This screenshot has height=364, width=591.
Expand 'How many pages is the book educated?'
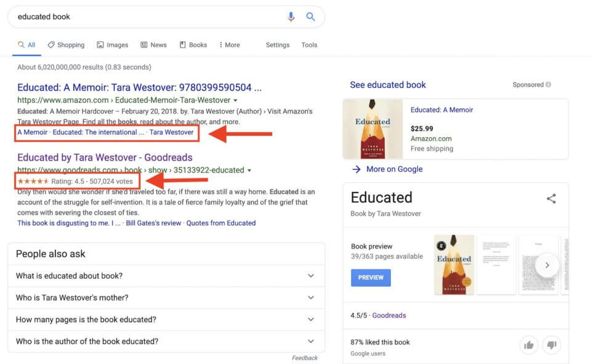click(166, 320)
